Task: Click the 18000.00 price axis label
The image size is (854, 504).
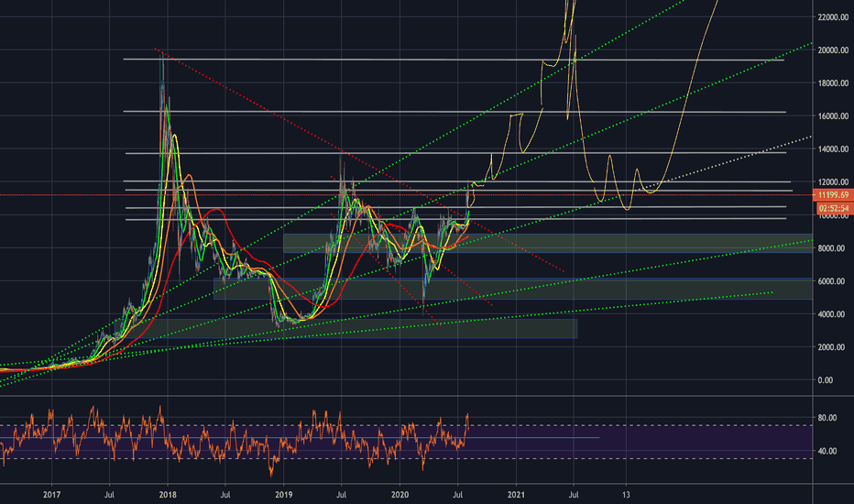Action: click(x=833, y=83)
